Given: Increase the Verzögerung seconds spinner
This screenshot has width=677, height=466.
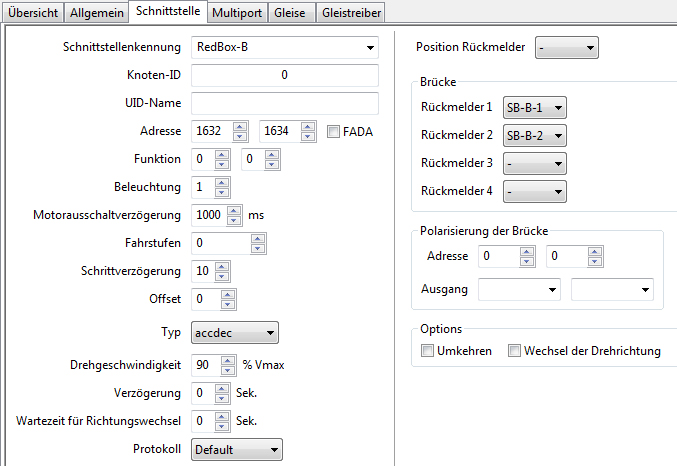Looking at the screenshot, I should tap(222, 387).
